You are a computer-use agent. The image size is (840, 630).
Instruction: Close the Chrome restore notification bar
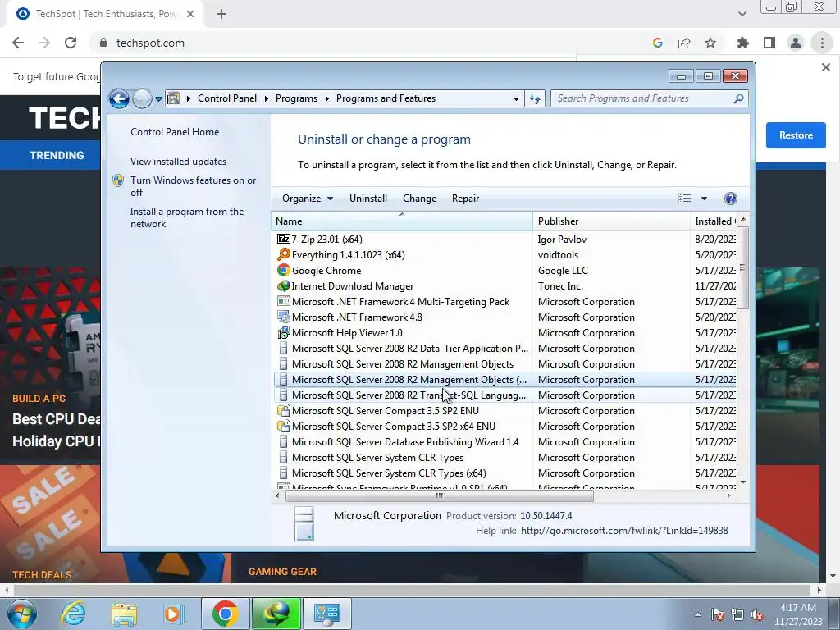825,67
